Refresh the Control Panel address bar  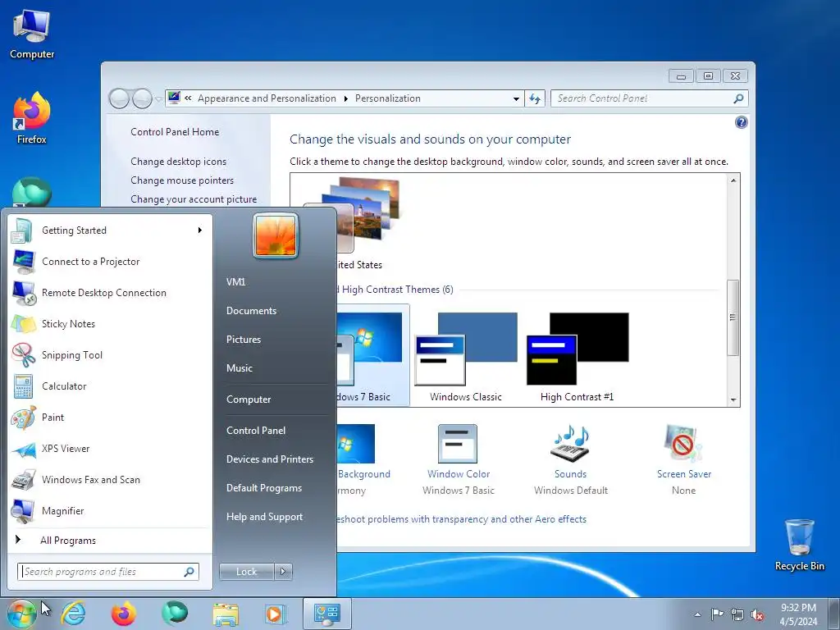535,98
